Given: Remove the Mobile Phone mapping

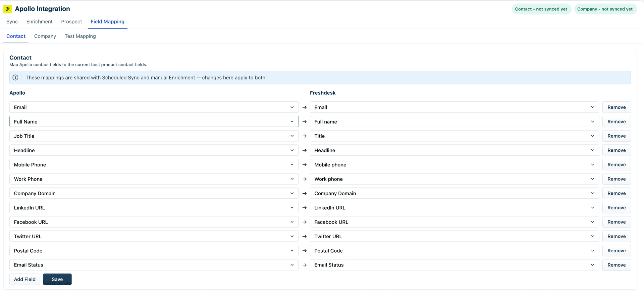Looking at the screenshot, I should (616, 165).
